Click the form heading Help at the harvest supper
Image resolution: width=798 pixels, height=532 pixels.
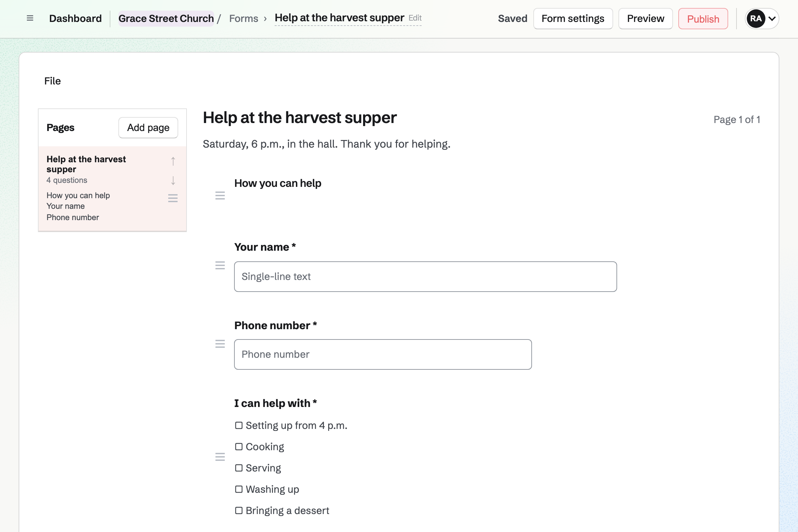coord(300,118)
